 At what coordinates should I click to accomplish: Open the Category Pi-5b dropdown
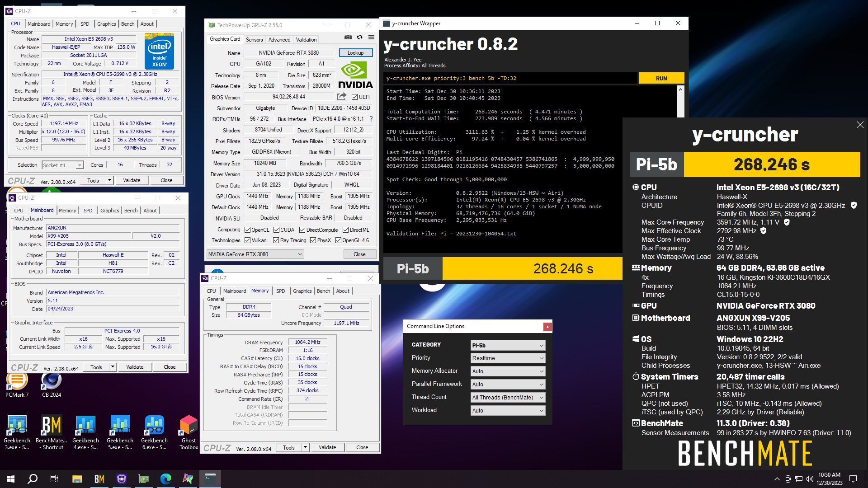tap(508, 345)
